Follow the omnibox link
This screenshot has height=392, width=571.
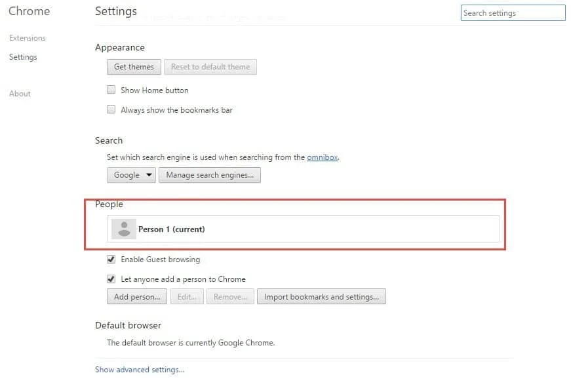click(322, 157)
